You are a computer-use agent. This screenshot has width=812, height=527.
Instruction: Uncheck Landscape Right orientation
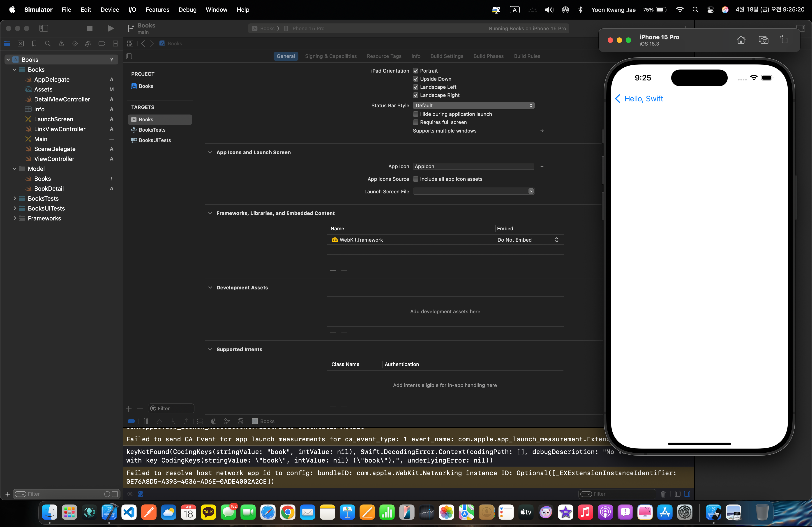(x=415, y=95)
